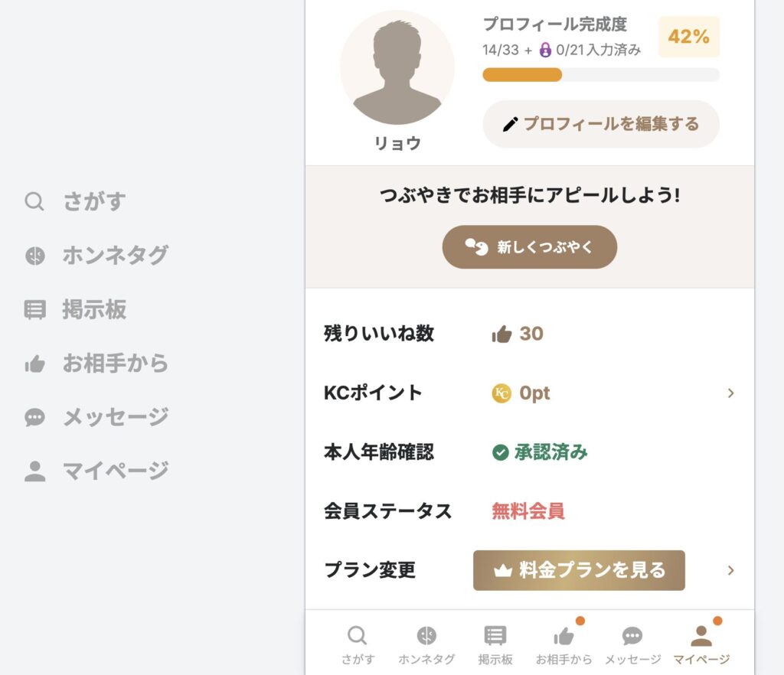
Task: Click the メッセージ speech bubble icon in sidebar
Action: tap(34, 416)
